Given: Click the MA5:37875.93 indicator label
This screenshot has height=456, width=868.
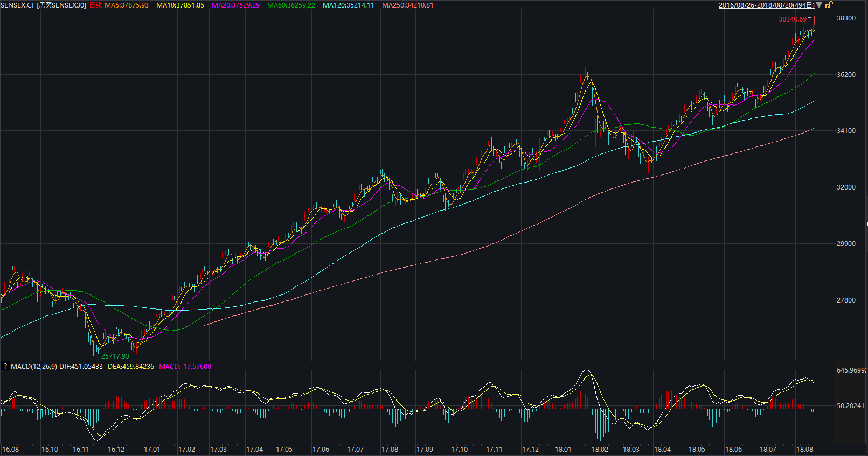Looking at the screenshot, I should pos(127,5).
